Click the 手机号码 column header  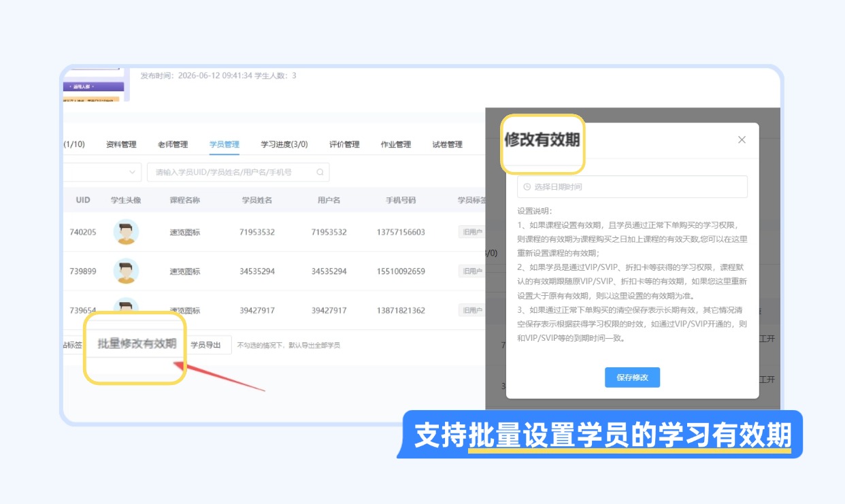pos(401,201)
